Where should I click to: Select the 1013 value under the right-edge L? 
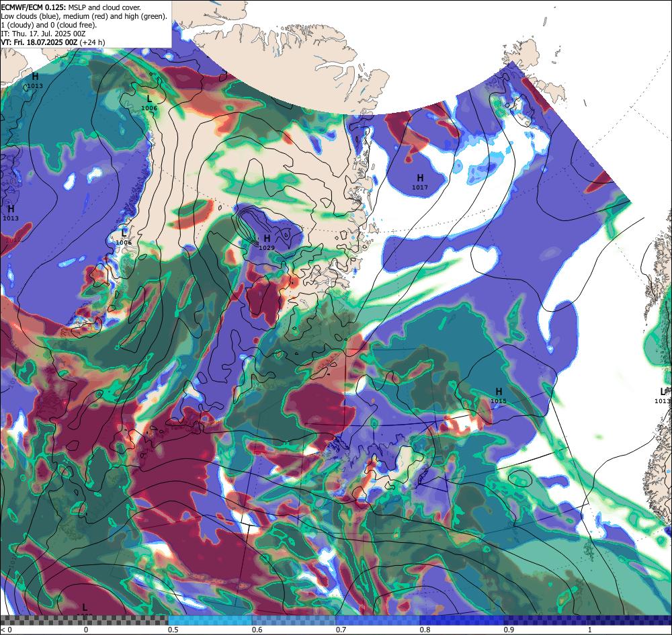(x=662, y=401)
